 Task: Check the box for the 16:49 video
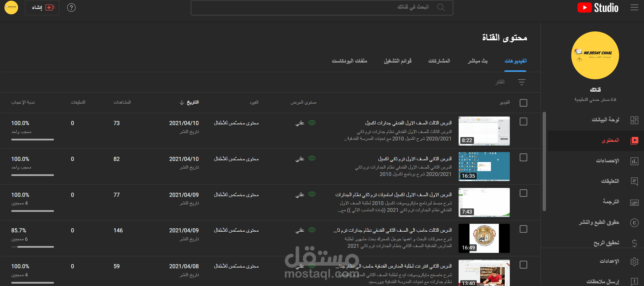tap(523, 229)
